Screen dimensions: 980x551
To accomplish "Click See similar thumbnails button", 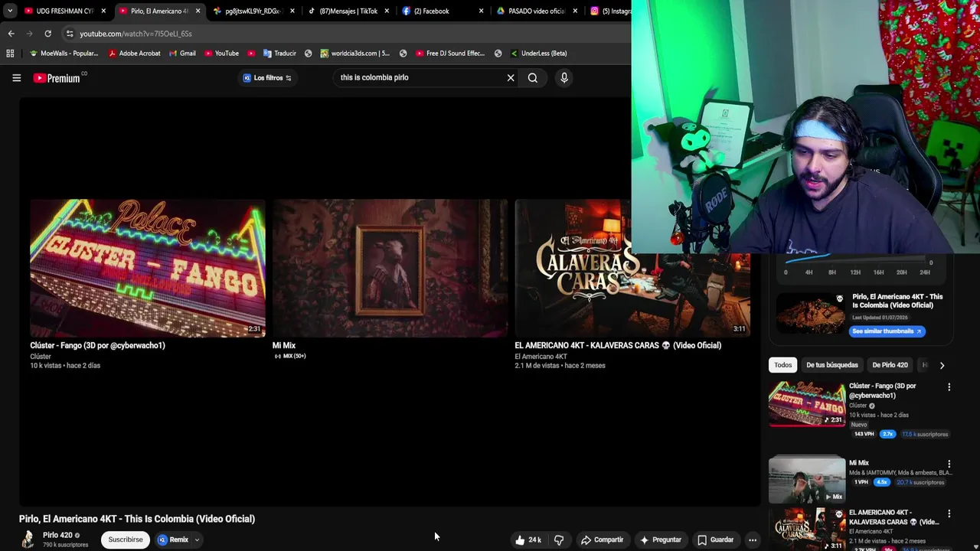I will click(x=887, y=331).
